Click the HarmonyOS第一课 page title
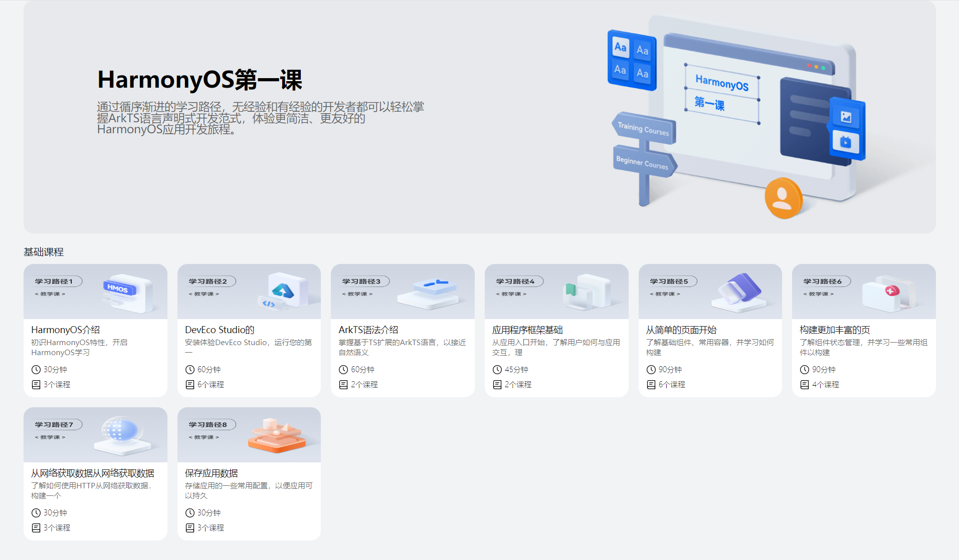Screen dimensions: 959x560 (x=200, y=79)
